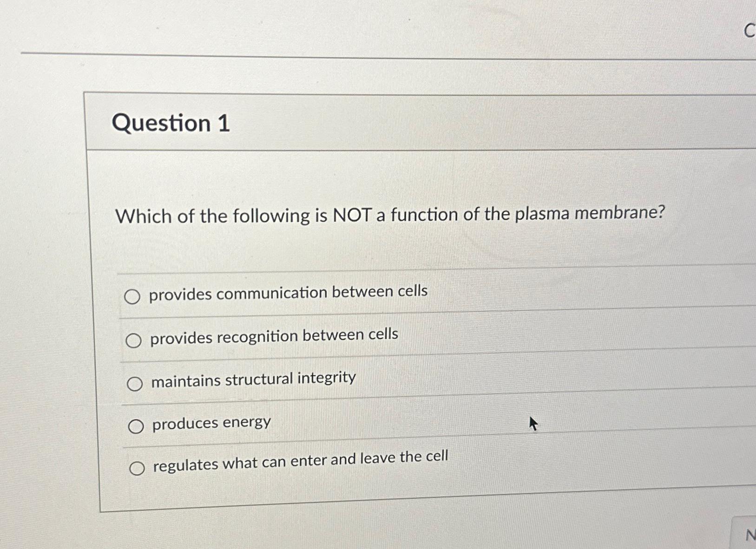
Task: Click the horizontal divider above Question 1
Action: pyautogui.click(x=372, y=55)
